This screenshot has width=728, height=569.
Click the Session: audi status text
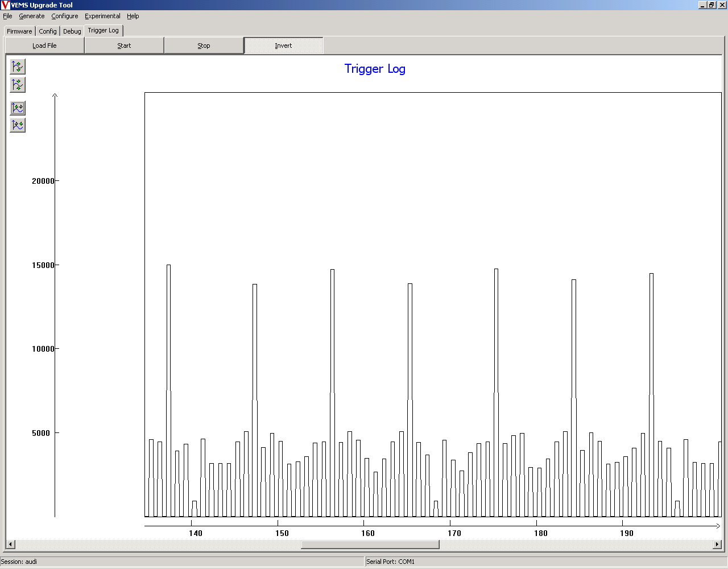(x=19, y=562)
